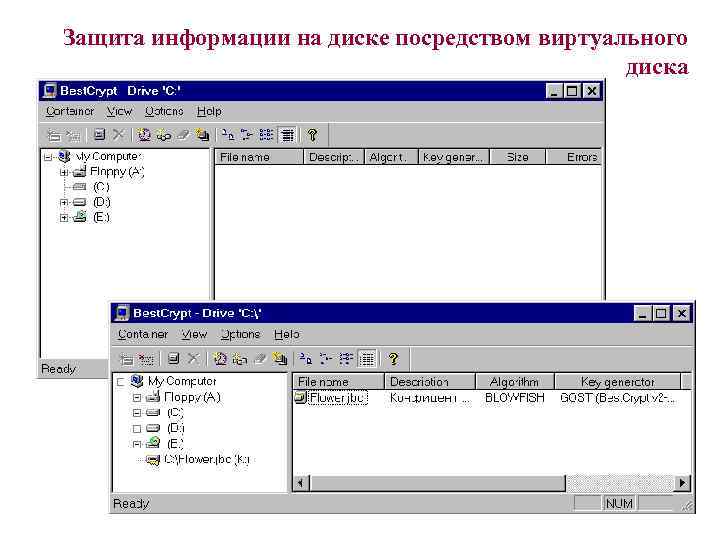The width and height of the screenshot is (720, 540).
Task: Click the horizontal scrollbar thumb
Action: click(x=438, y=483)
